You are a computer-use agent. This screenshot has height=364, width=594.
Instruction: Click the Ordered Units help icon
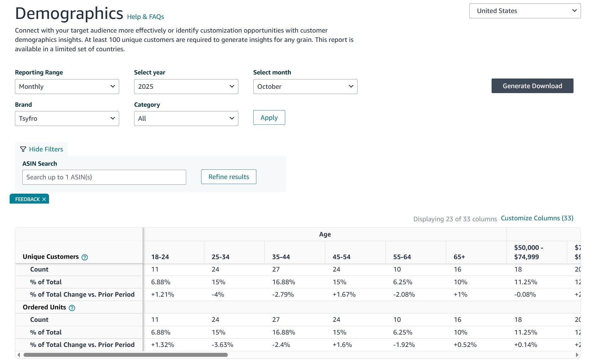(x=72, y=308)
